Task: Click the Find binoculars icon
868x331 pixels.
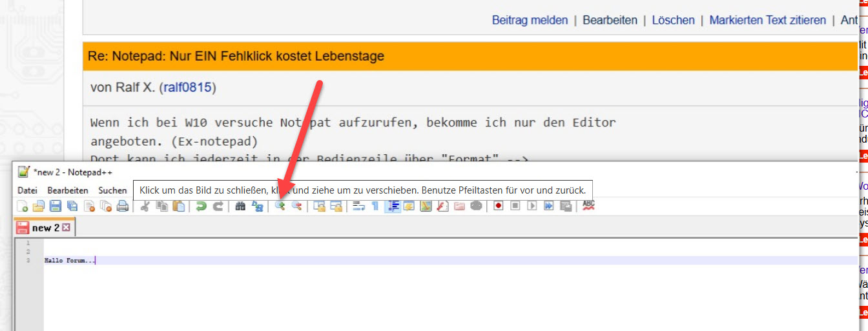Action: coord(240,206)
